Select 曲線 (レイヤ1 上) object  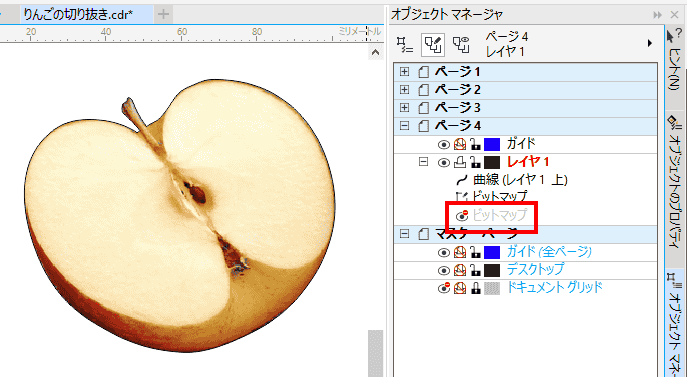(520, 180)
